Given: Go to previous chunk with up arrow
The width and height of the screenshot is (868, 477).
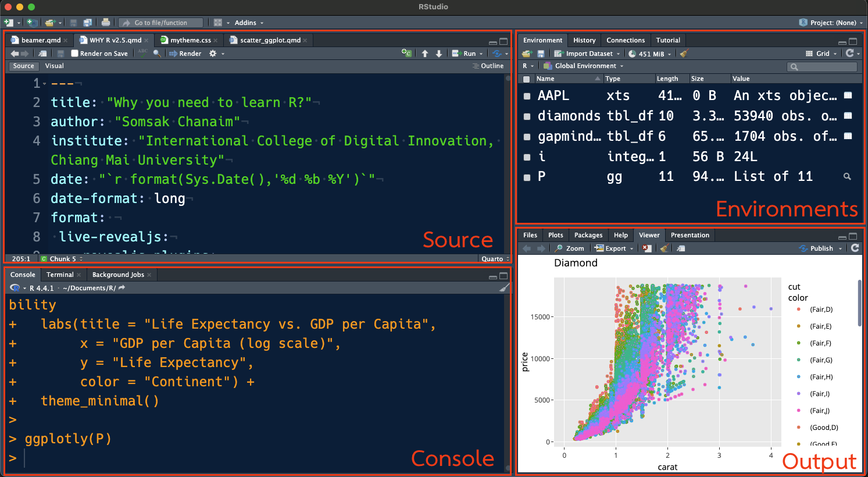Looking at the screenshot, I should tap(425, 54).
